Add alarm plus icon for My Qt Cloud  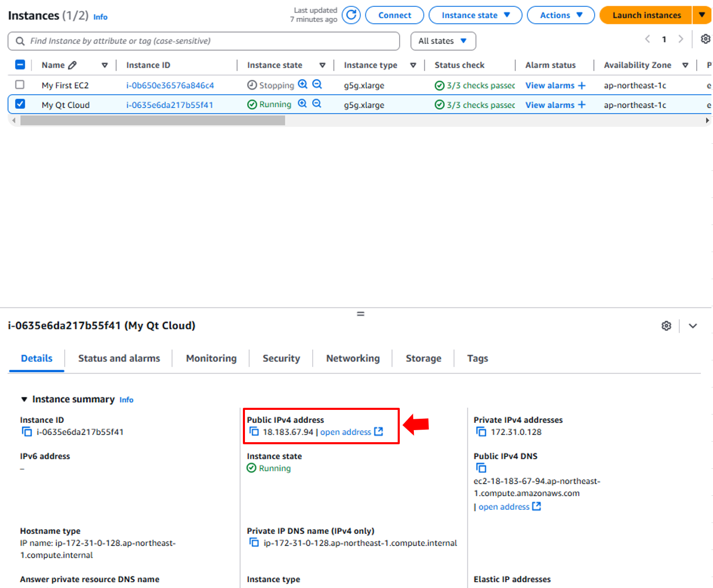[x=582, y=105]
